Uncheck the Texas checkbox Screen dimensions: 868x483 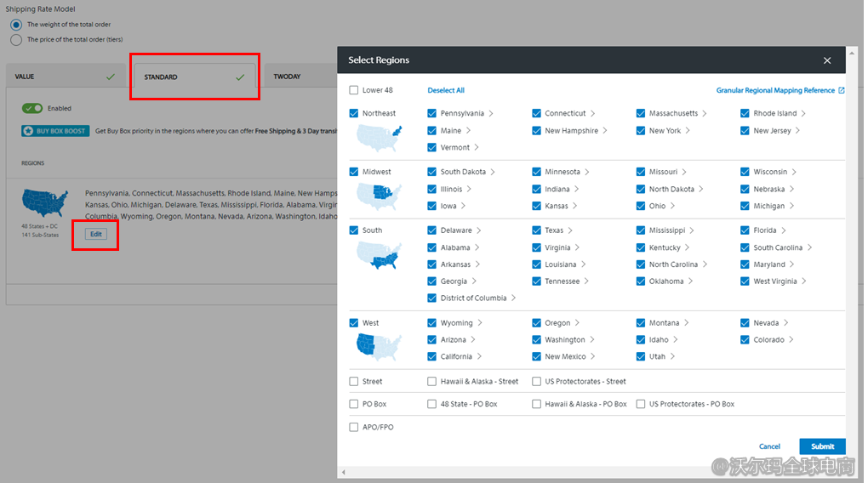537,230
